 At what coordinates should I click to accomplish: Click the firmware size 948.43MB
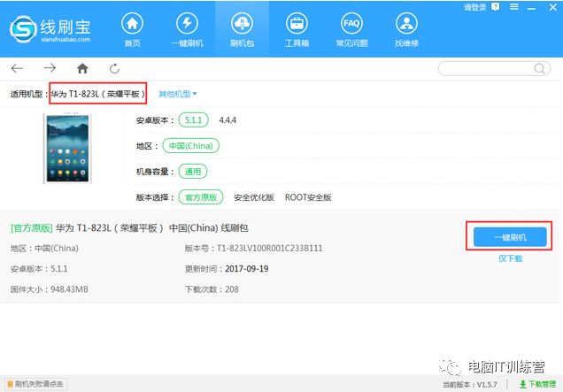[69, 289]
